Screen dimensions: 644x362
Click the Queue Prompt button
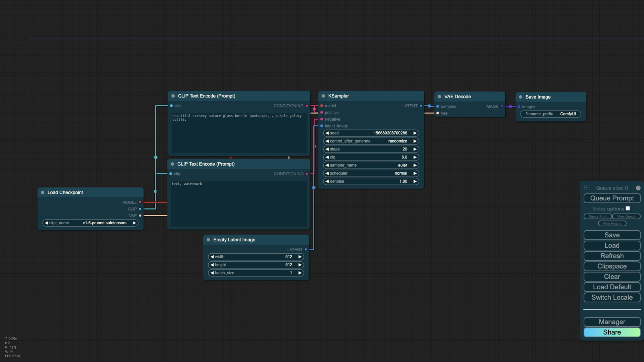[612, 198]
